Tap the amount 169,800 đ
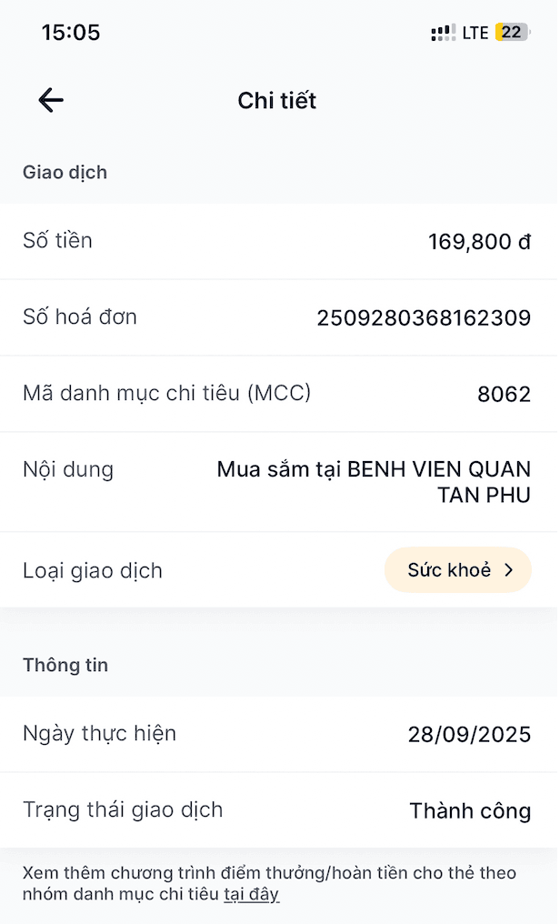Screen dimensions: 560x924 479,242
